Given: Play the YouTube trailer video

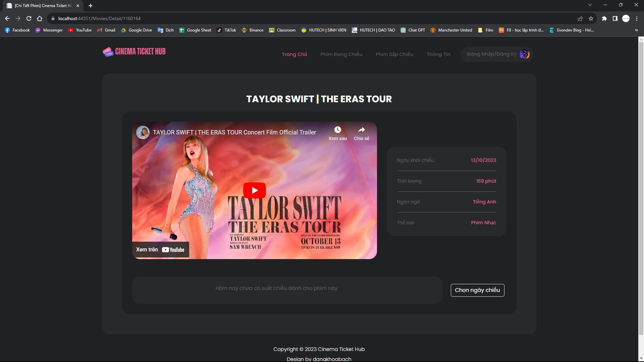Looking at the screenshot, I should [254, 190].
